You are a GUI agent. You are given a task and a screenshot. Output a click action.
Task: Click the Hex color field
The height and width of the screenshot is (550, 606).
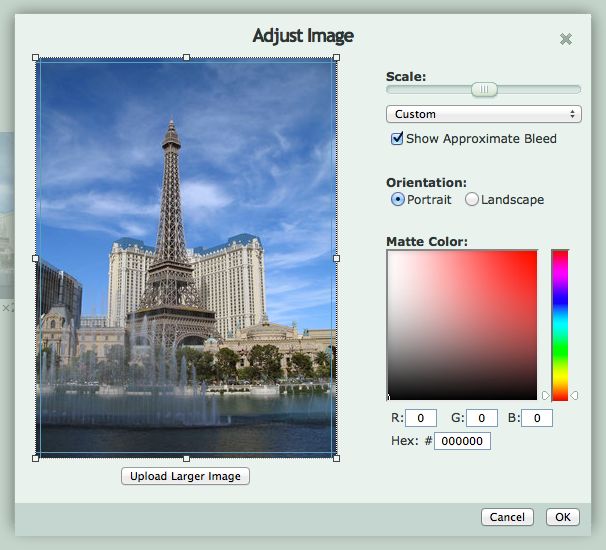[x=462, y=441]
